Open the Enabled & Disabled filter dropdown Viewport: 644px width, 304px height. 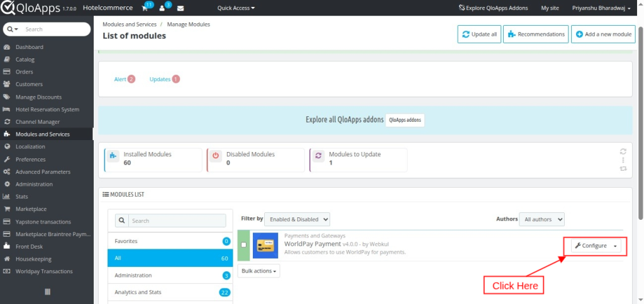coord(297,219)
